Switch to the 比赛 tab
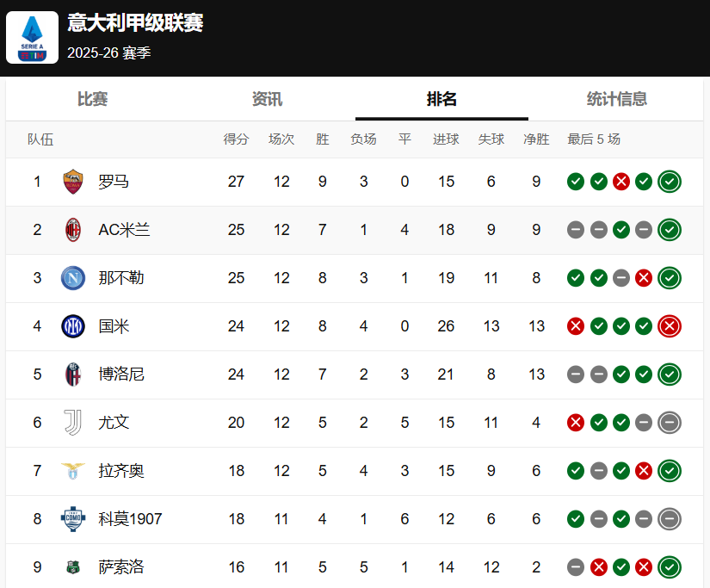Image resolution: width=710 pixels, height=588 pixels. (93, 99)
